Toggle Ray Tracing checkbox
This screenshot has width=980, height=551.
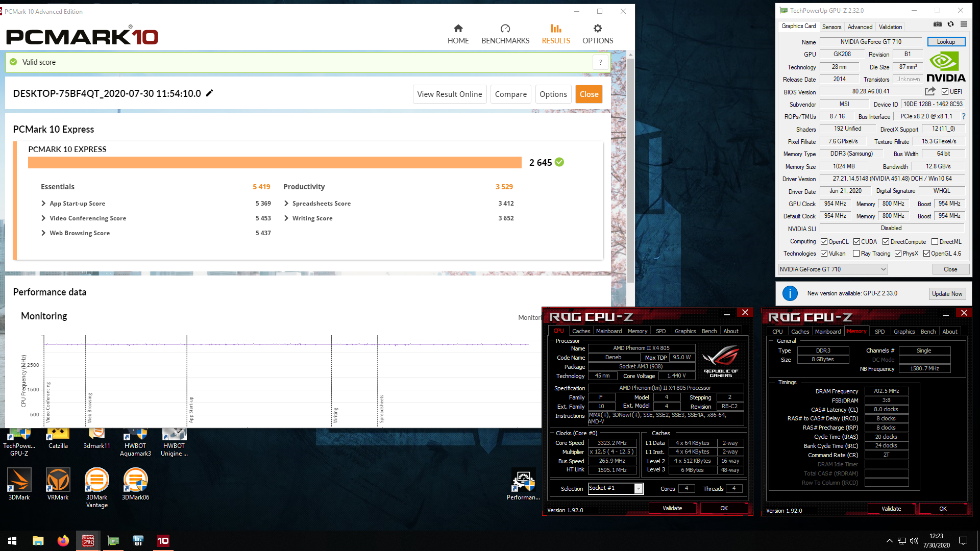[856, 254]
